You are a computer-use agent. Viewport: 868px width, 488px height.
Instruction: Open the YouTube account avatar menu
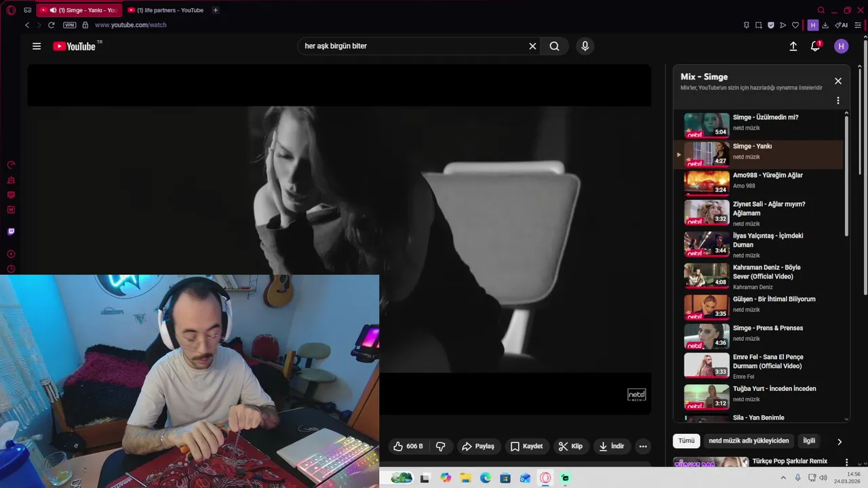click(x=842, y=46)
